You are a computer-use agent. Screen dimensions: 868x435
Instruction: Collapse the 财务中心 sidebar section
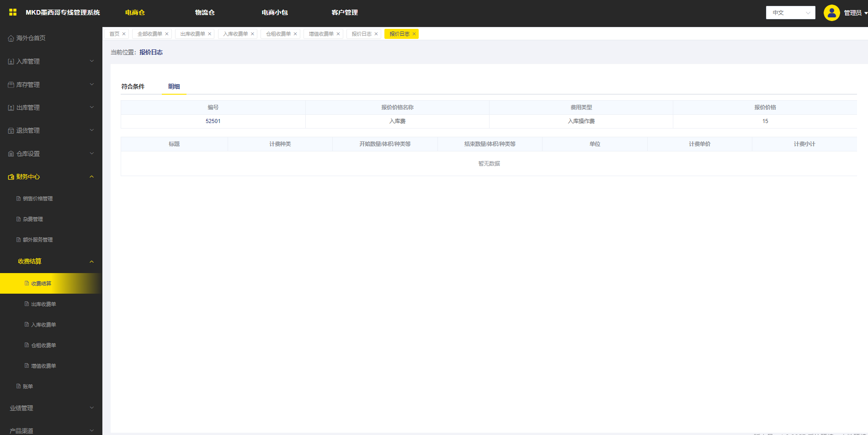pyautogui.click(x=50, y=177)
